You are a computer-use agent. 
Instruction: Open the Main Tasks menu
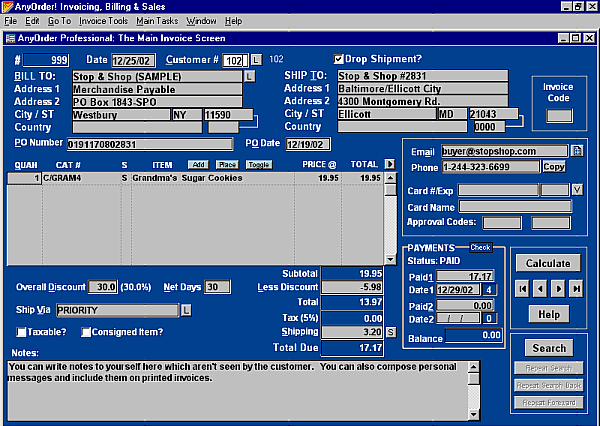[x=157, y=21]
